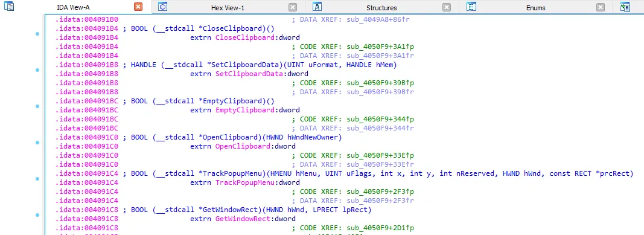Follow data xref sub_4050F9+3A1↑r
This screenshot has height=235, width=644.
380,56
